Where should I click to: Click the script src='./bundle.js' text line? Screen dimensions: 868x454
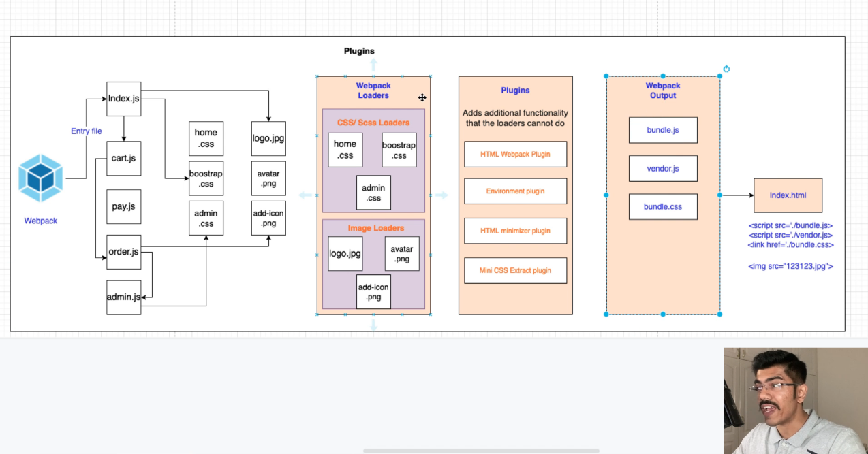click(790, 225)
